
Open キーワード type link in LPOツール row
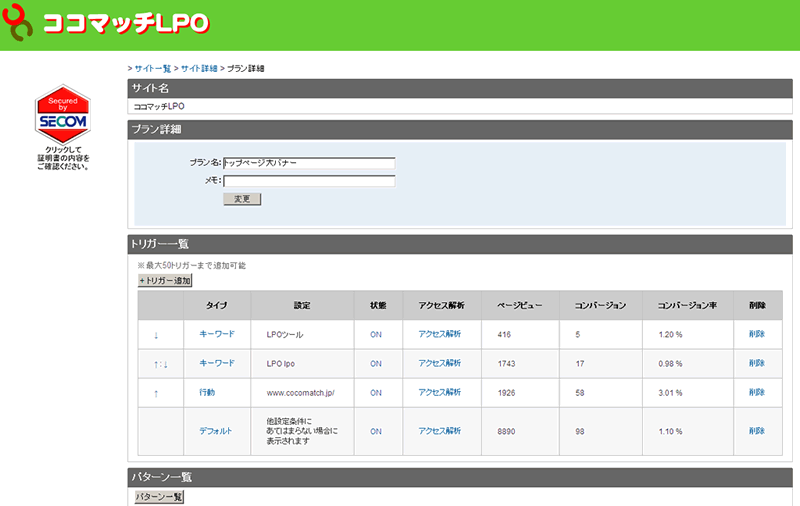pos(217,334)
